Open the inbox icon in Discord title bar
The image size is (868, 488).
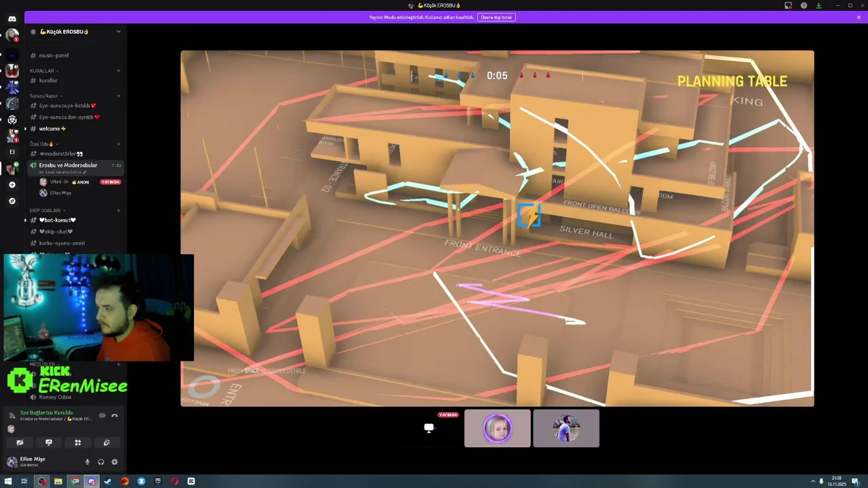tap(788, 5)
